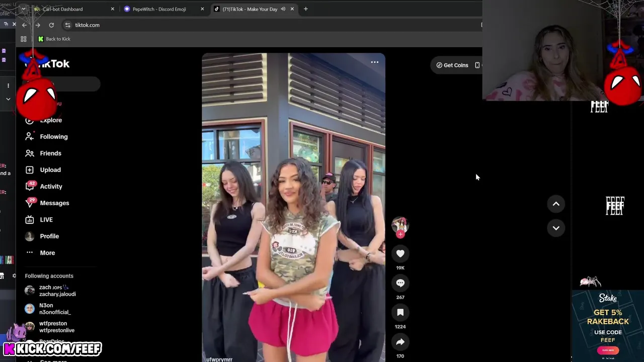Close the Carl-bot Dashboard tab
This screenshot has width=644, height=362.
point(112,9)
